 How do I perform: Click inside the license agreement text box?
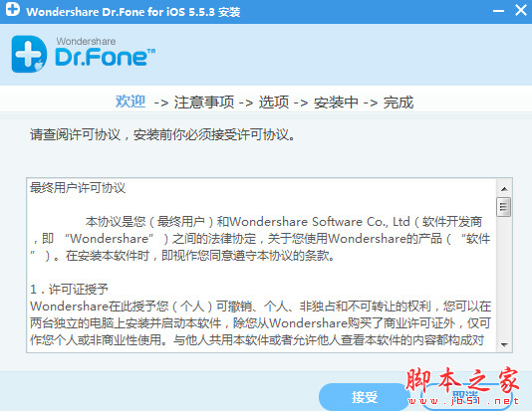coord(261,265)
